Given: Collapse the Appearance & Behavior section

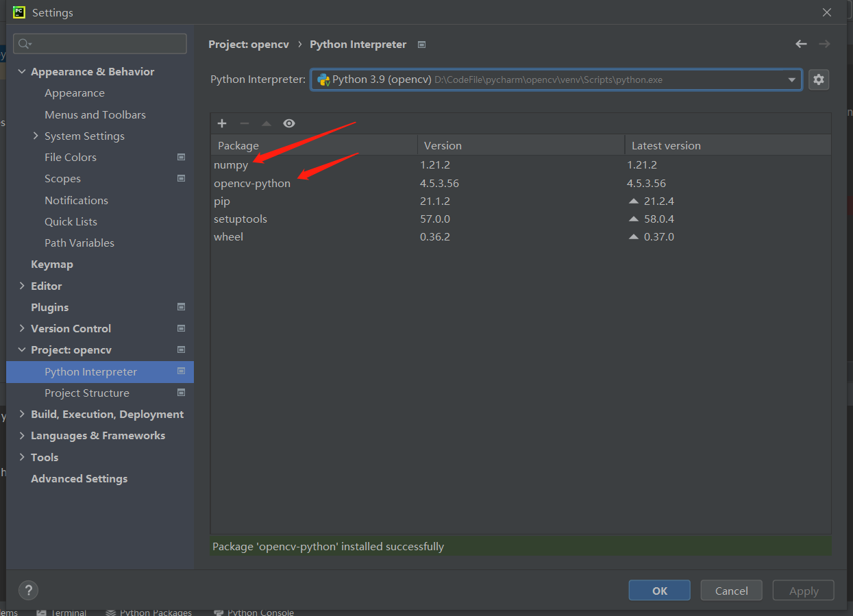Looking at the screenshot, I should tap(22, 72).
